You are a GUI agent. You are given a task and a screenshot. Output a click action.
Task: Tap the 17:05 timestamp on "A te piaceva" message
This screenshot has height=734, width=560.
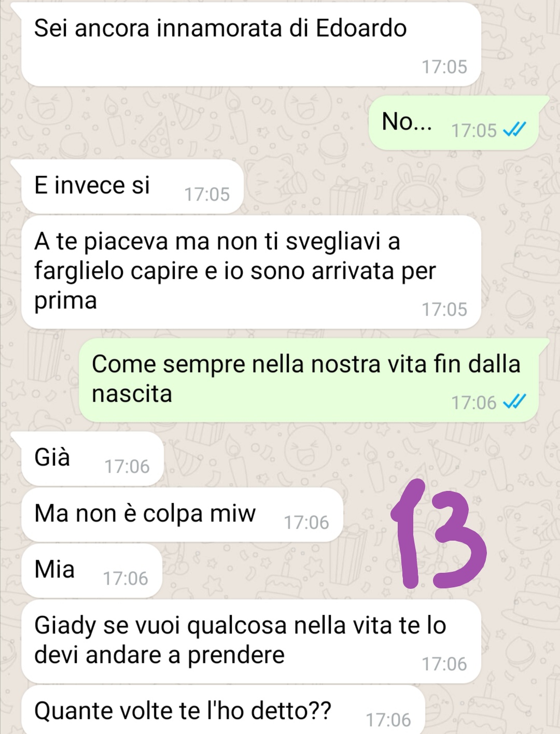point(444,309)
